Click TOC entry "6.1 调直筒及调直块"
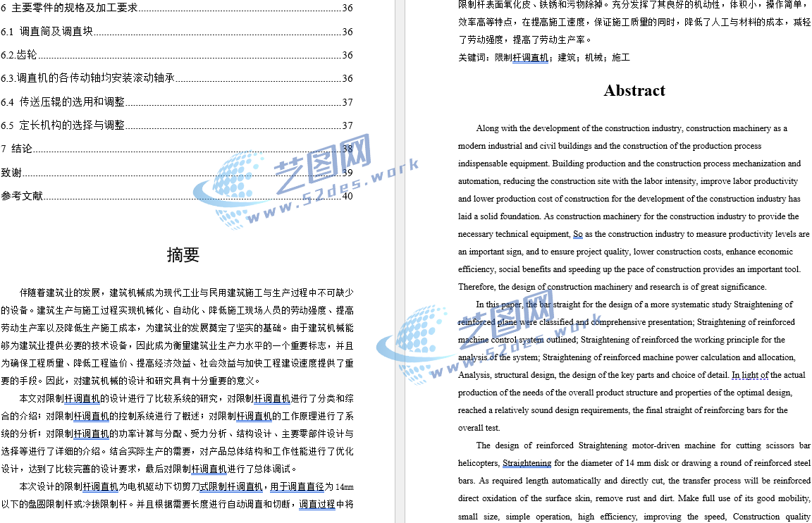 (x=177, y=31)
